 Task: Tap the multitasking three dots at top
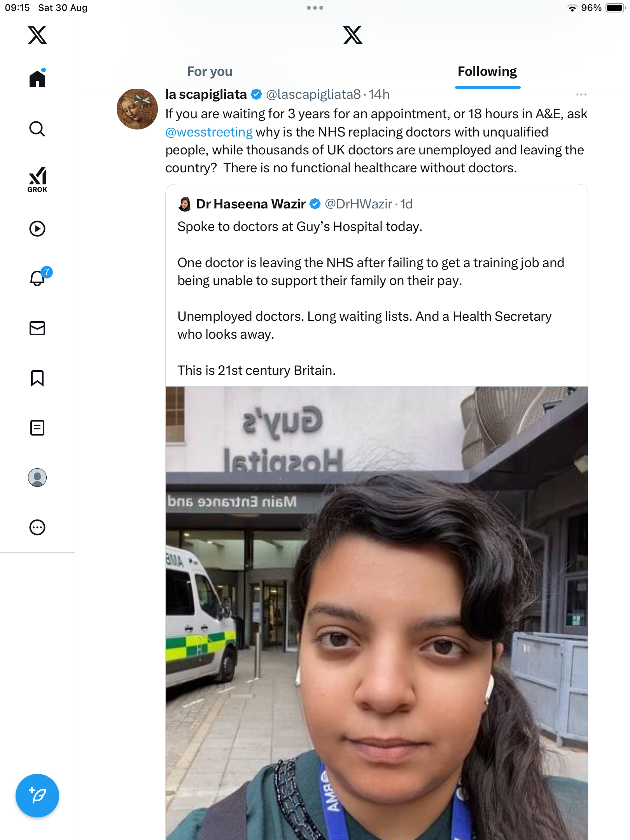pos(315,8)
